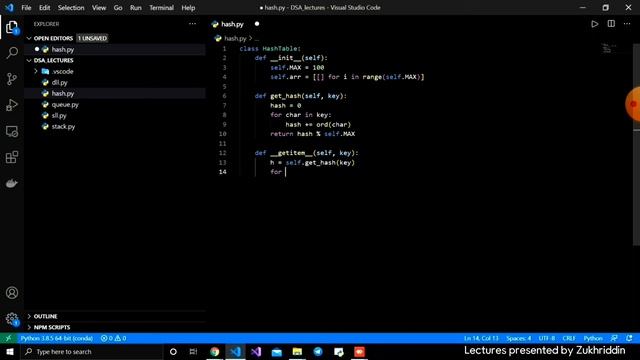Change indentation via Spaces: 4
The height and width of the screenshot is (360, 640).
pos(519,338)
